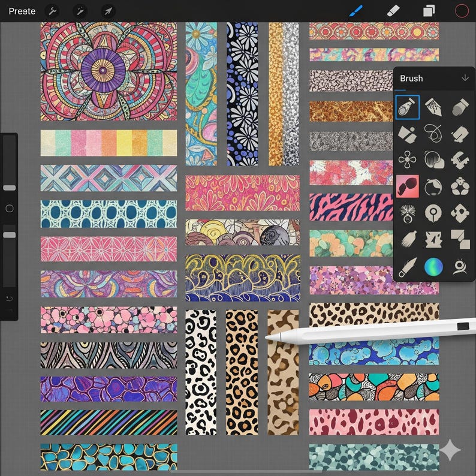Go back via the Preete label

point(22,11)
